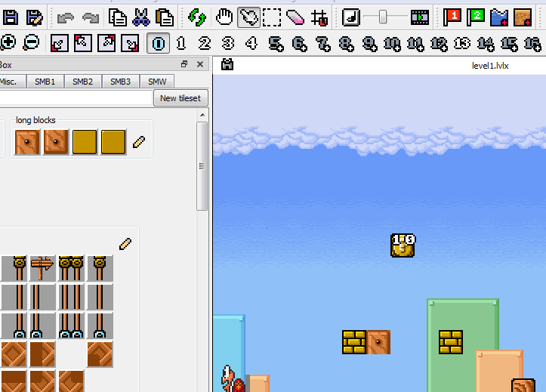The width and height of the screenshot is (546, 392).
Task: Switch to section 0
Action: point(158,43)
